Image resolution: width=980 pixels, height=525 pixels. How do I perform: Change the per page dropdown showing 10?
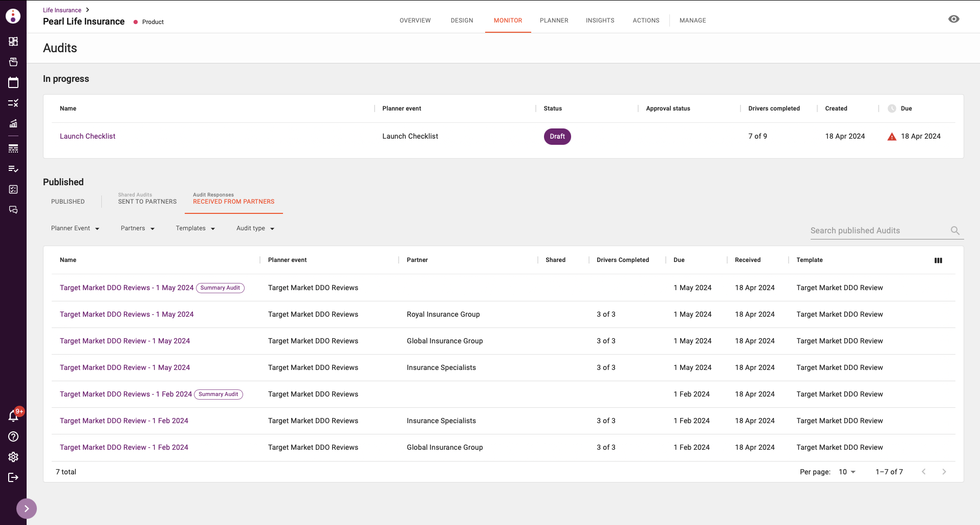[847, 472]
